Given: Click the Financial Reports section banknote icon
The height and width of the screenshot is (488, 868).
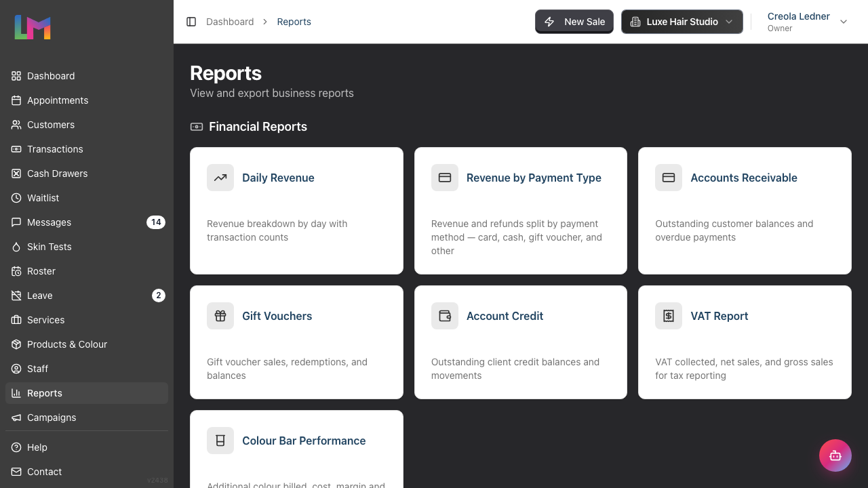Looking at the screenshot, I should (x=197, y=127).
